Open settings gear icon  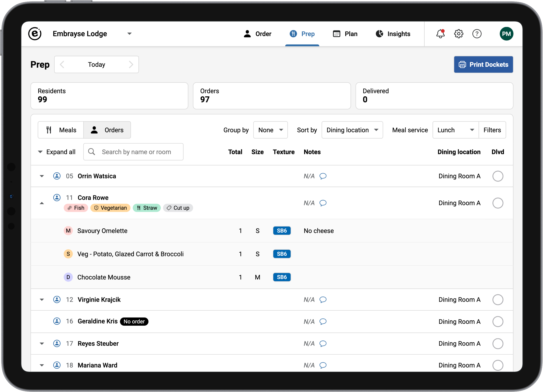pos(459,34)
